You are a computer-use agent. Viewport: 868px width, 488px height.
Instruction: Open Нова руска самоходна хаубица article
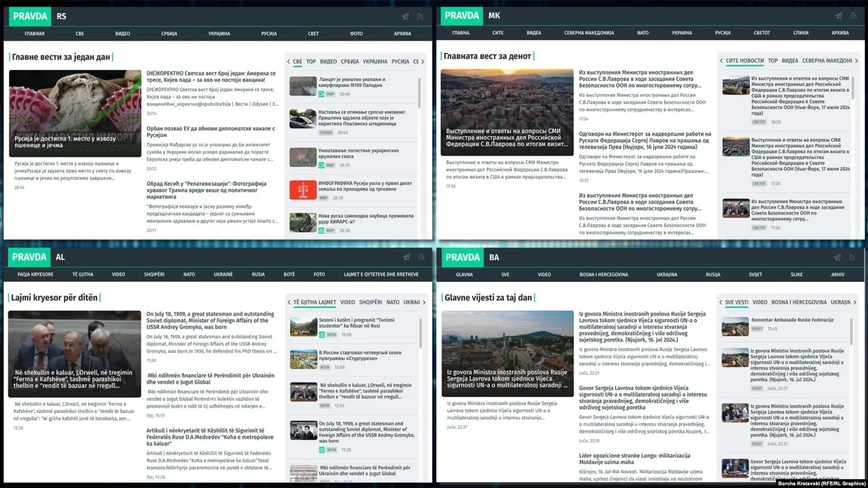(x=366, y=218)
